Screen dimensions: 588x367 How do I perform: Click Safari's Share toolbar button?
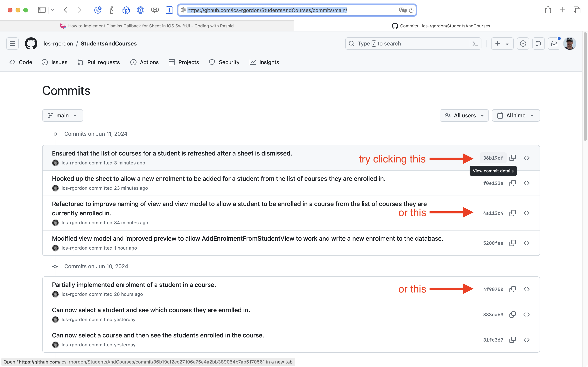tap(548, 10)
